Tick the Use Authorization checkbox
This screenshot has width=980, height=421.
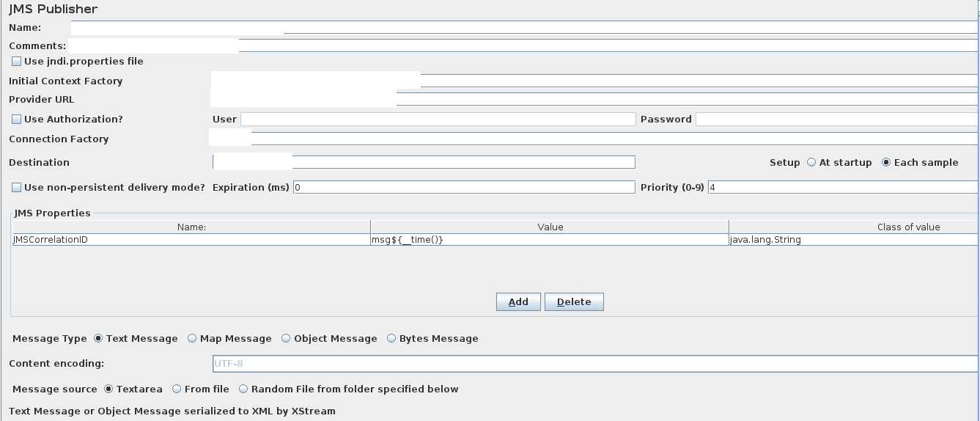coord(16,120)
